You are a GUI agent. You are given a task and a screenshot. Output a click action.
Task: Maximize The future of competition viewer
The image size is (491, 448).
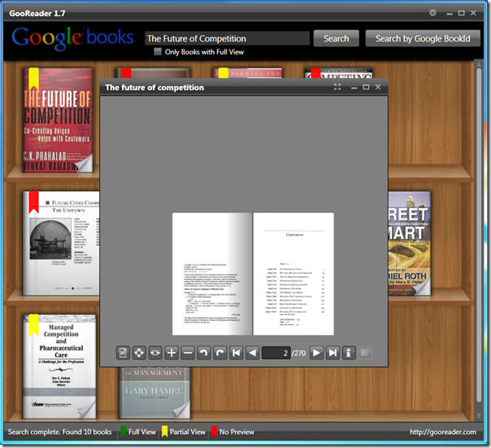(366, 87)
